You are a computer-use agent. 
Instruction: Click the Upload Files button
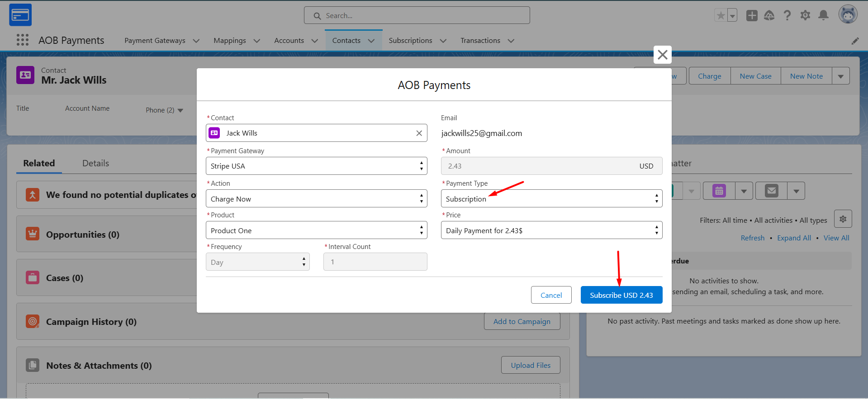(531, 365)
